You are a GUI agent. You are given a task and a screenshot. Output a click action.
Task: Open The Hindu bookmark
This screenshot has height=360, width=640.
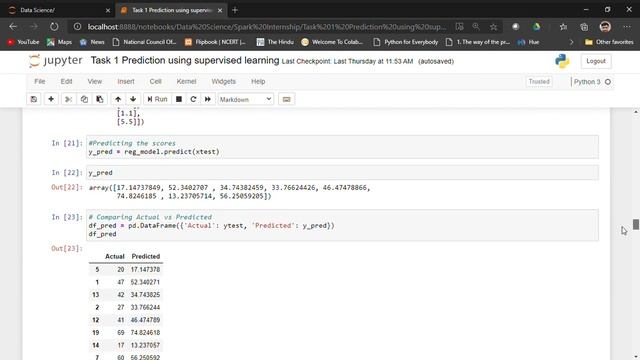[x=275, y=42]
